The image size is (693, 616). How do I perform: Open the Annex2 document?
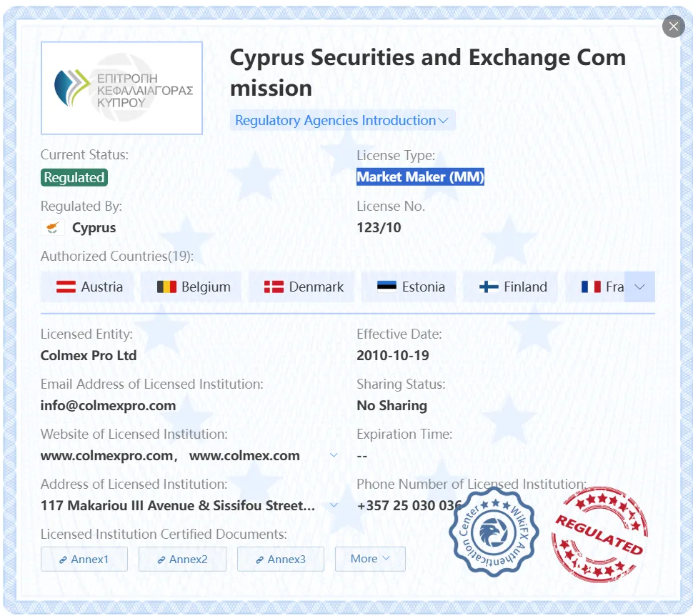tap(182, 559)
